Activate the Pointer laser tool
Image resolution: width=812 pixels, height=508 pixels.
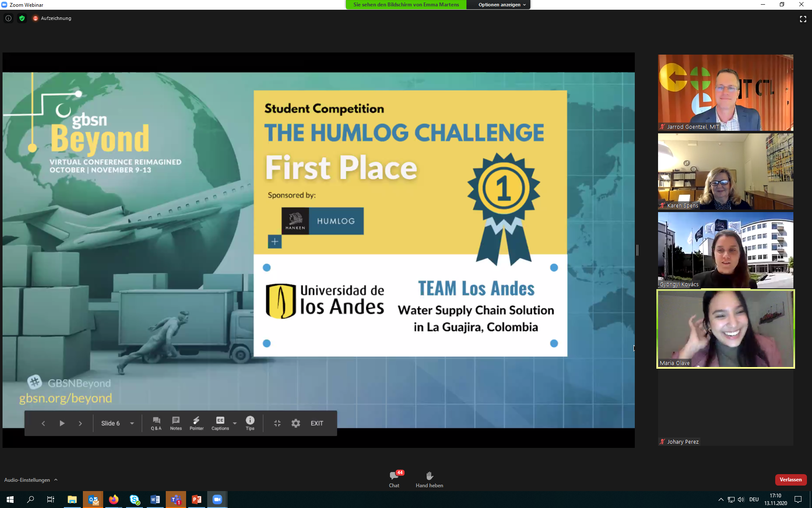coord(196,423)
